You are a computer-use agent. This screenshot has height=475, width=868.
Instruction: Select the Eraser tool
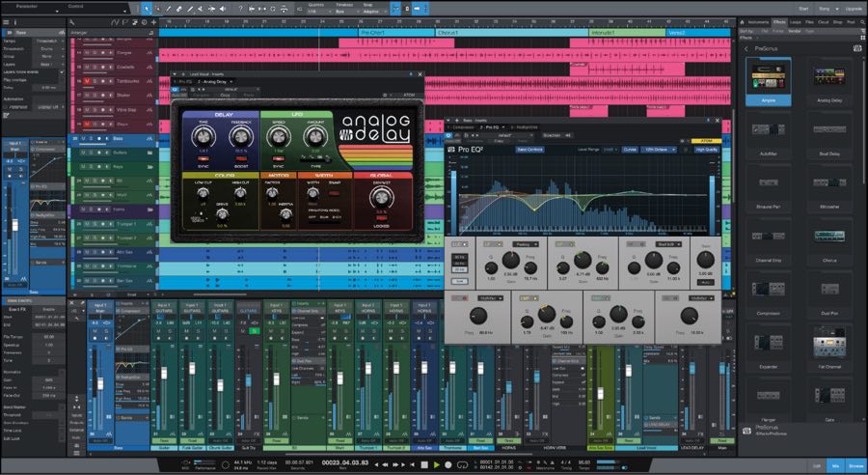point(179,9)
